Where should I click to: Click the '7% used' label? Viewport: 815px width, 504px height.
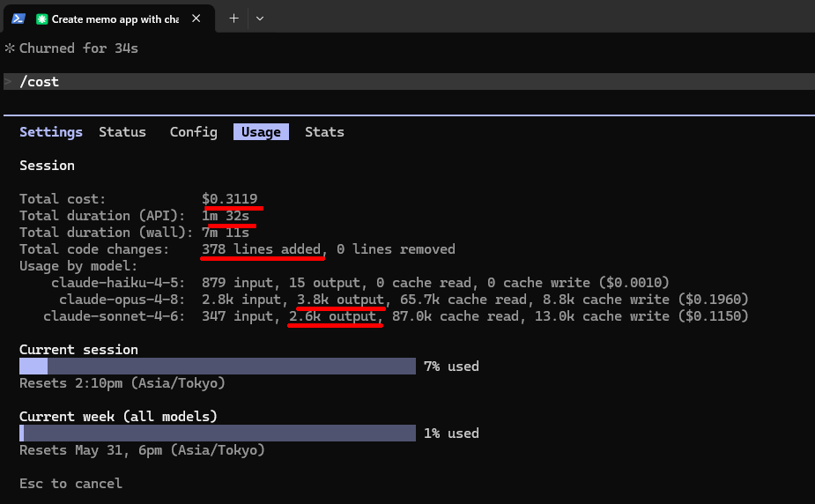[451, 367]
